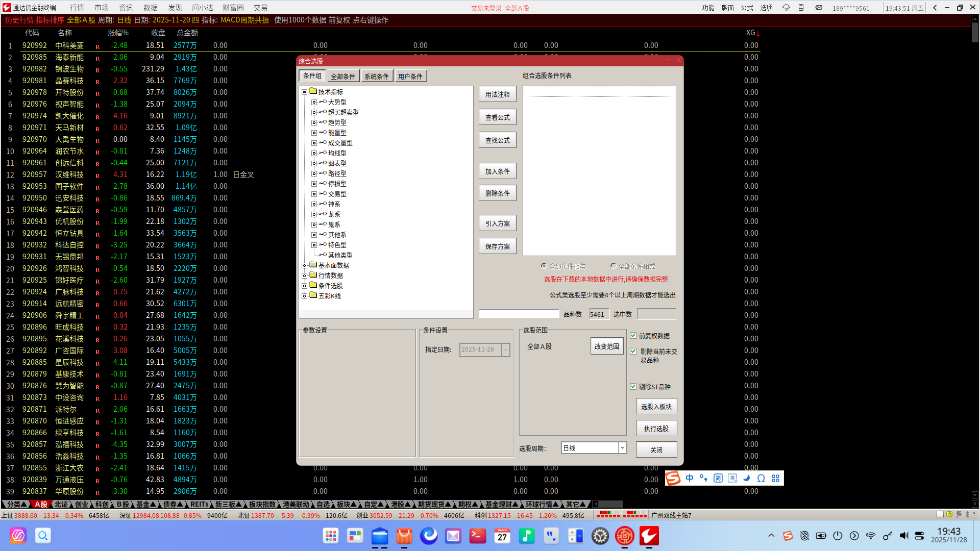
Task: Toggle the 剔除ST品种 checkbox
Action: tap(633, 387)
